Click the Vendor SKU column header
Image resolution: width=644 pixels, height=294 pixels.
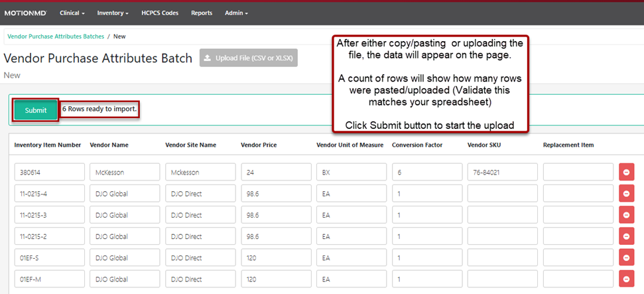coord(483,145)
